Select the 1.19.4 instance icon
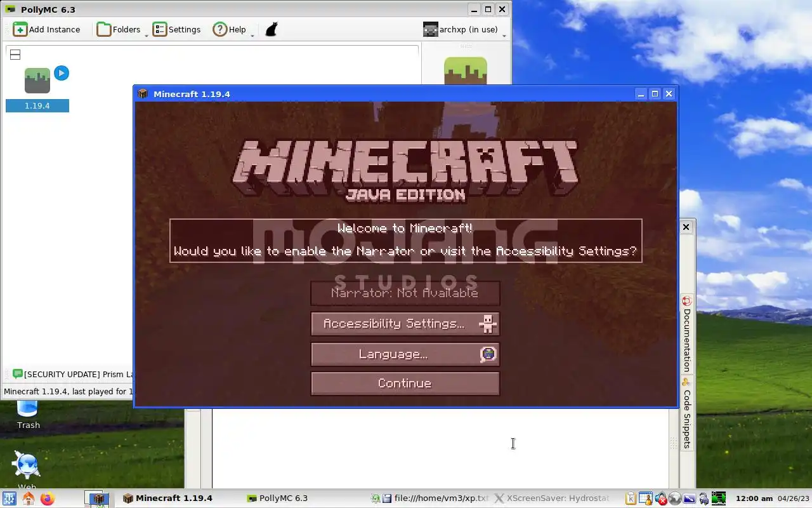Viewport: 812px width, 508px height. click(x=37, y=81)
